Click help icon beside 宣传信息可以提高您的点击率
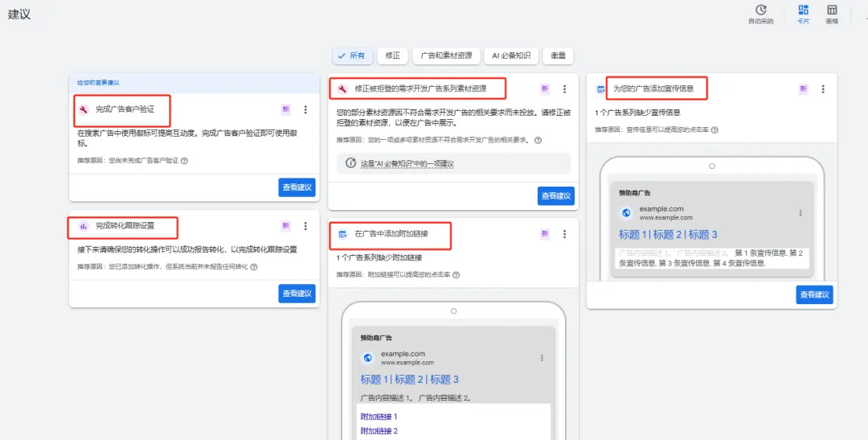The width and height of the screenshot is (868, 440). (x=714, y=130)
